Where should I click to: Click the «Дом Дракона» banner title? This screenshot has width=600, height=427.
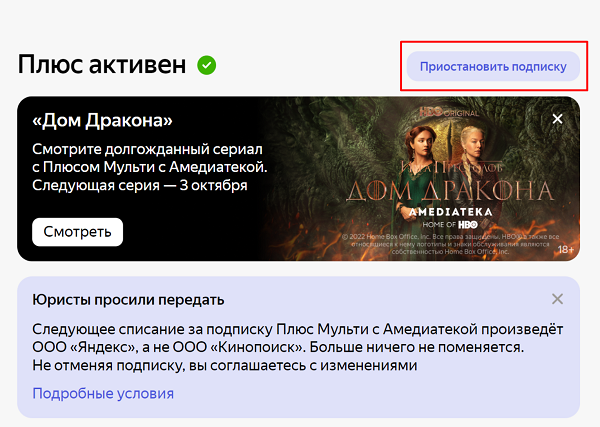click(102, 121)
